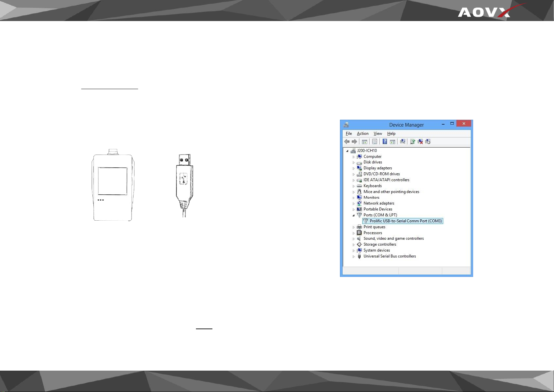The width and height of the screenshot is (554, 392).
Task: Expand the Print queues category arrow
Action: (354, 227)
